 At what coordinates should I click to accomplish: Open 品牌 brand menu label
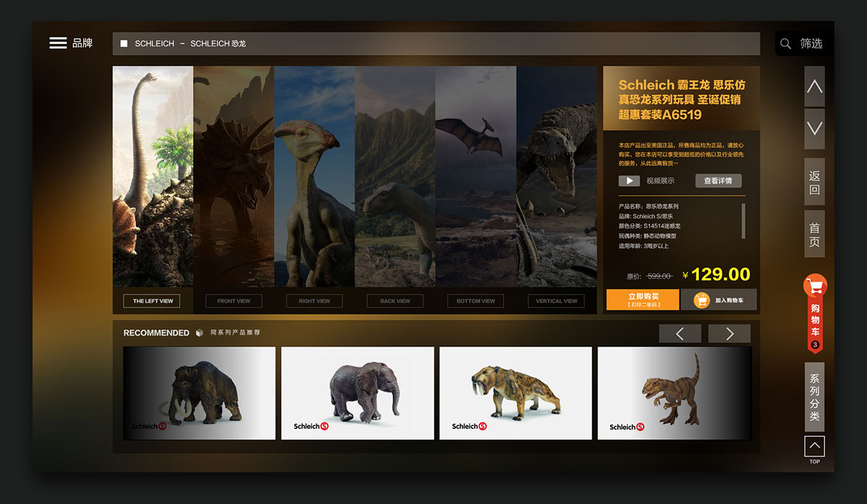82,43
